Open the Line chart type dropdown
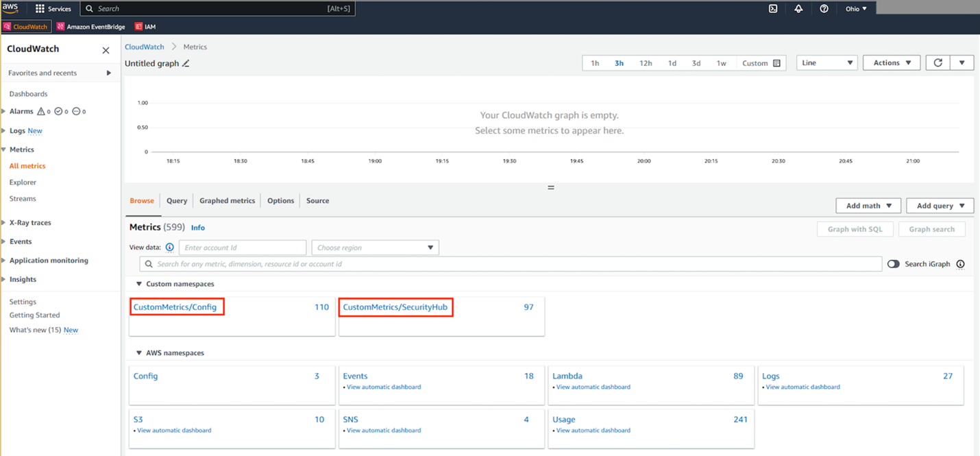The image size is (980, 456). coord(826,62)
